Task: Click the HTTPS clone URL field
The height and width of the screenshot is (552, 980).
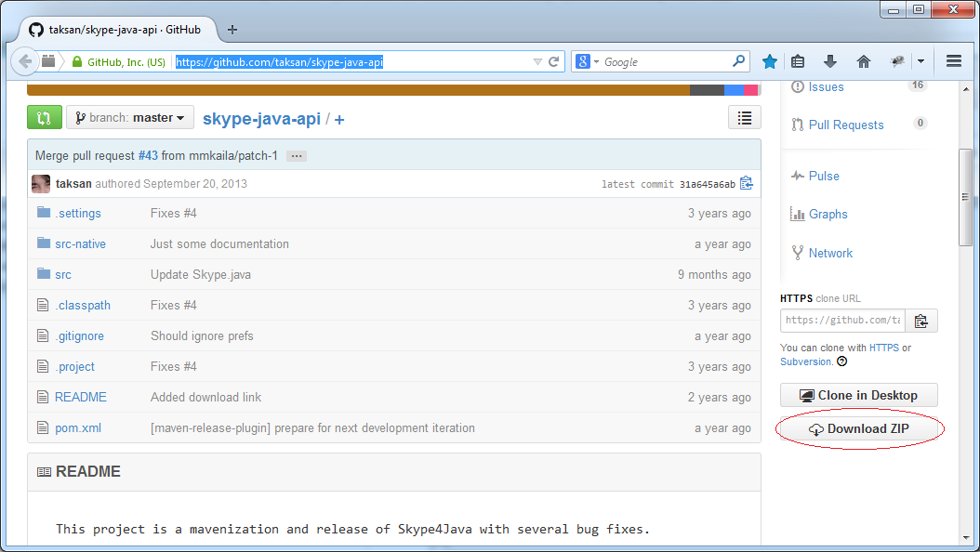Action: click(x=842, y=321)
